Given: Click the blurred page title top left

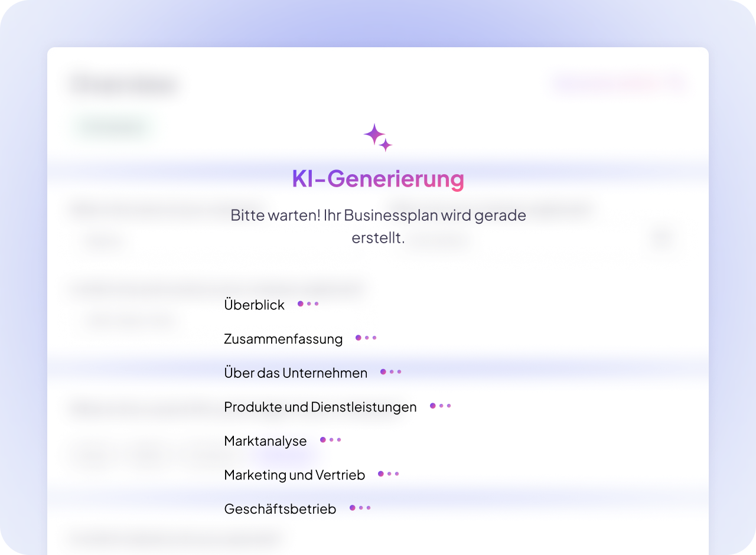Looking at the screenshot, I should [x=124, y=84].
